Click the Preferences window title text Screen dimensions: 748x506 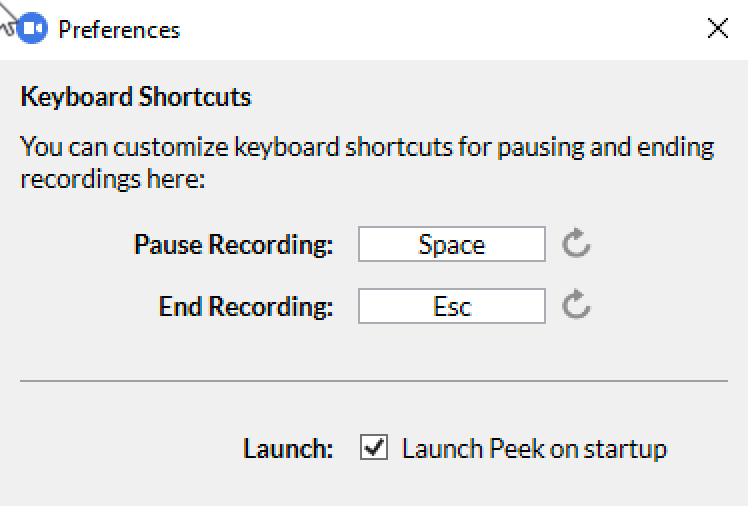pyautogui.click(x=119, y=30)
